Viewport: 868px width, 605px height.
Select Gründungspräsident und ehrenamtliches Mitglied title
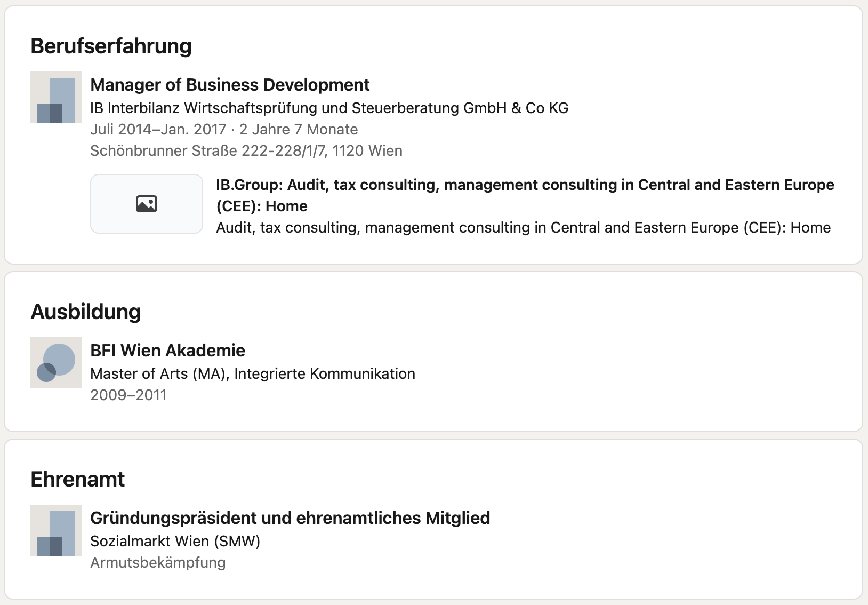pos(290,518)
